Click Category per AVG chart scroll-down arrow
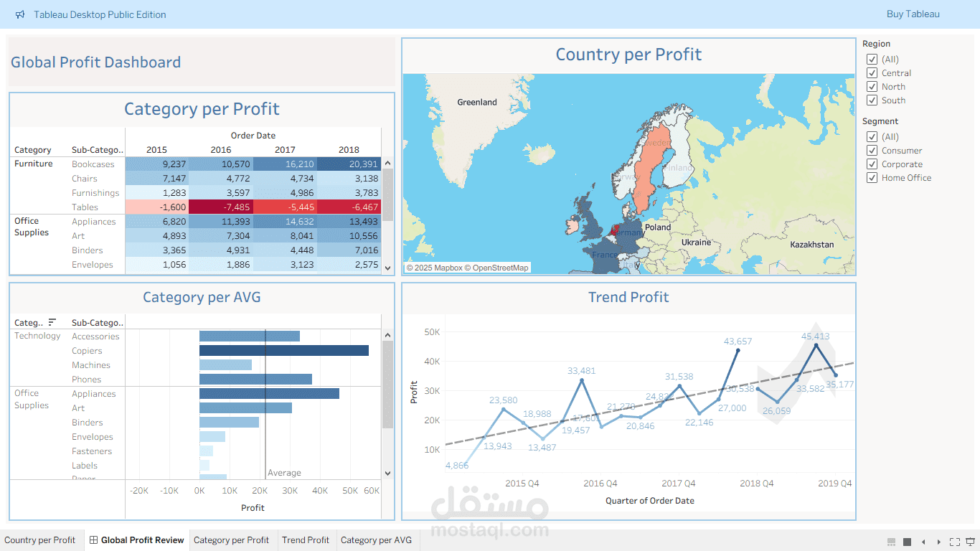The width and height of the screenshot is (980, 551). point(388,474)
